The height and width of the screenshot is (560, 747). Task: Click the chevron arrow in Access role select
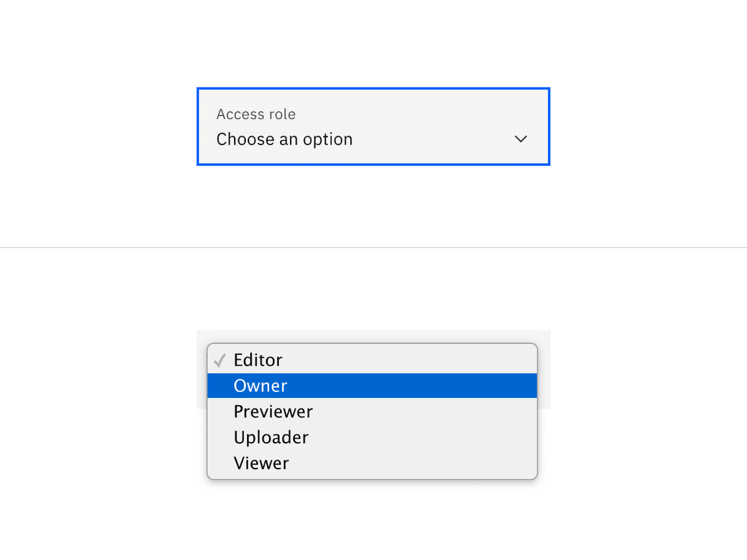[x=521, y=139]
